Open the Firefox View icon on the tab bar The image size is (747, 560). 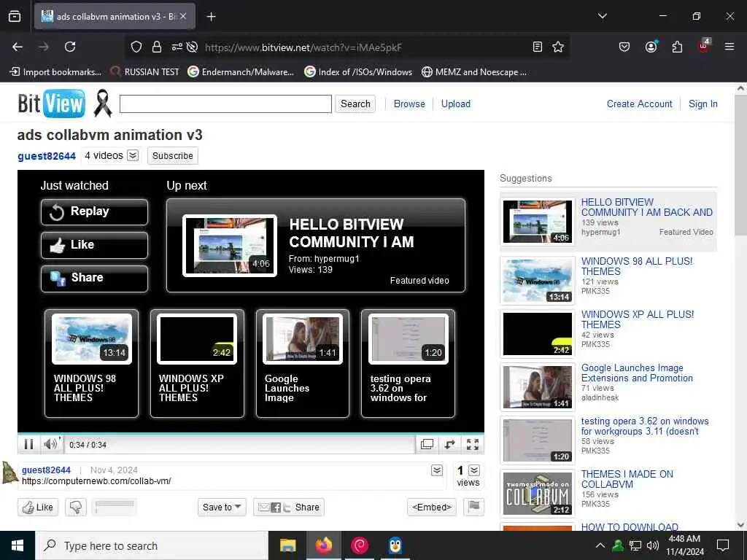click(15, 16)
